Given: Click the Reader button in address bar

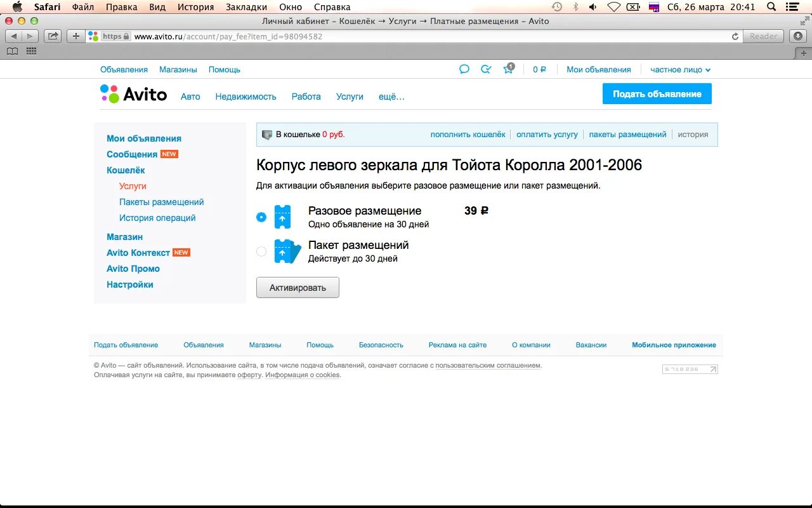Looking at the screenshot, I should [x=763, y=36].
